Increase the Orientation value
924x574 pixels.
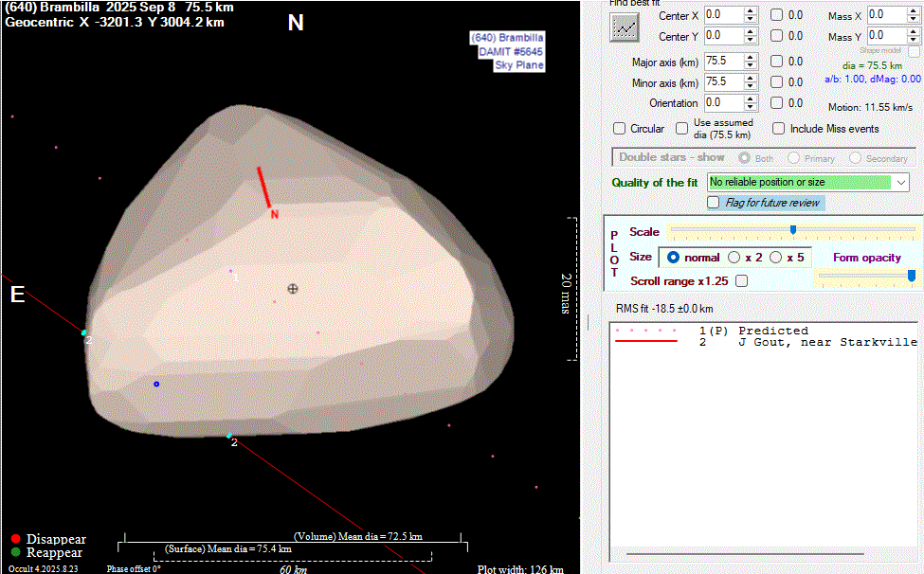[x=751, y=99]
